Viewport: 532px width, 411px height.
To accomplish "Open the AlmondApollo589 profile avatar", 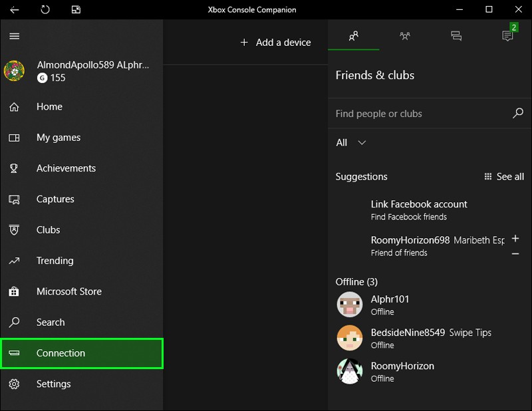I will (14, 71).
